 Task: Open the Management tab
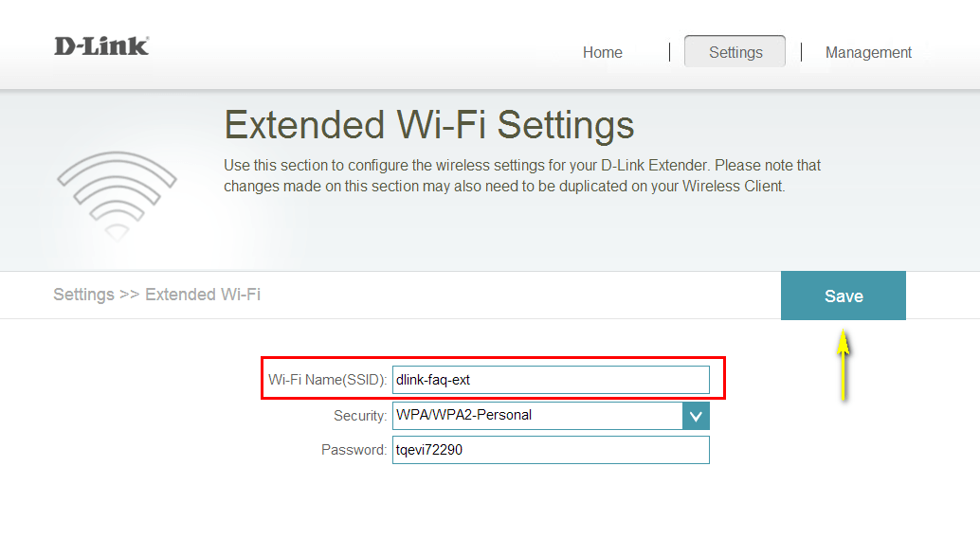pyautogui.click(x=868, y=52)
